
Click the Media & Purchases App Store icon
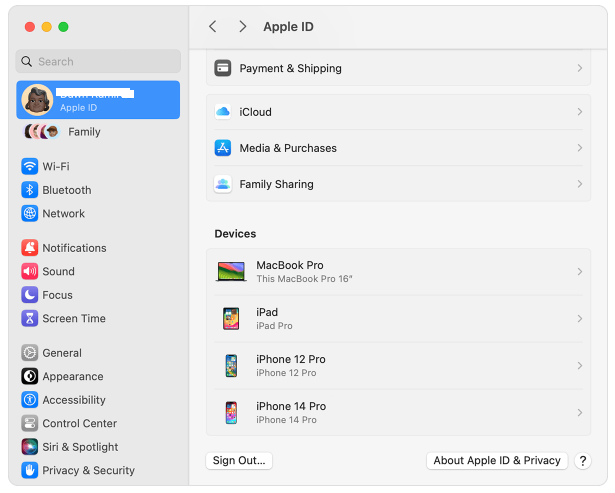223,148
